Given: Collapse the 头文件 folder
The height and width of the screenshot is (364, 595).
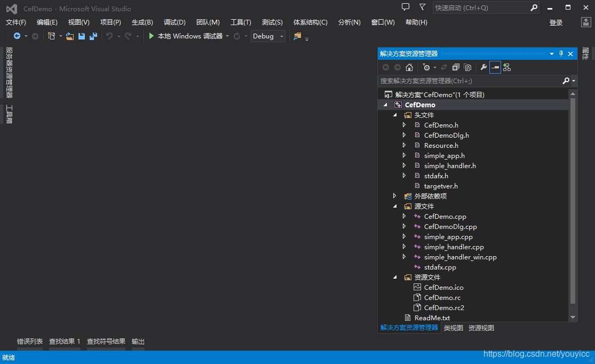Looking at the screenshot, I should (395, 115).
